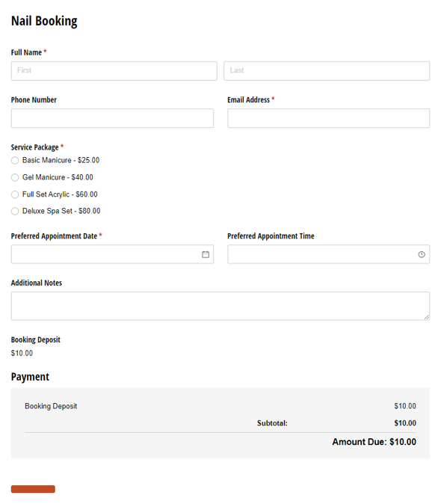Grab the Additional Notes resize handle
This screenshot has height=504, width=441.
[x=427, y=317]
